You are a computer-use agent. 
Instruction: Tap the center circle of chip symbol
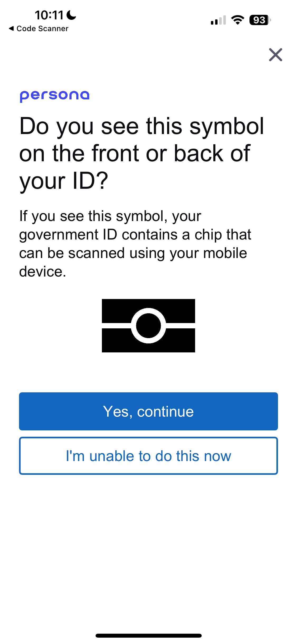pyautogui.click(x=148, y=326)
